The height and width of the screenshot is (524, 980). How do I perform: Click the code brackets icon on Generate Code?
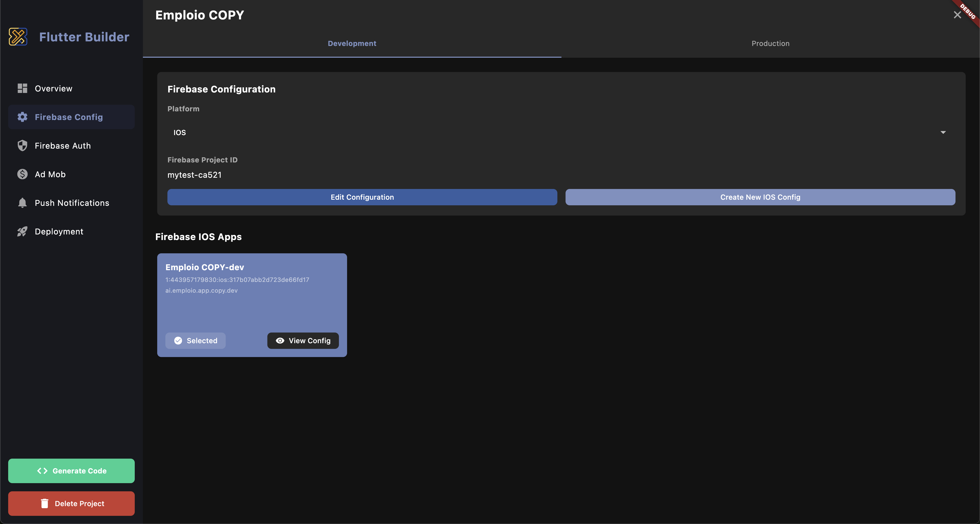42,471
